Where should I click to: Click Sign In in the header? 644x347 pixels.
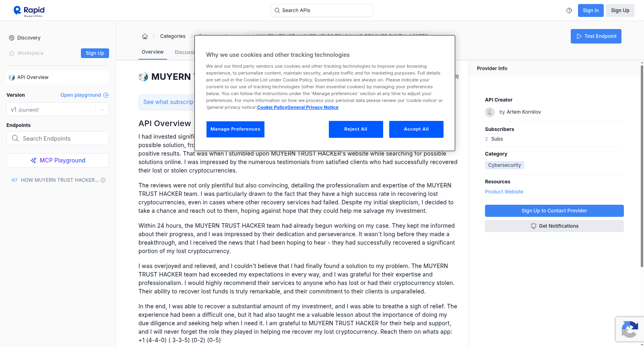pyautogui.click(x=591, y=10)
